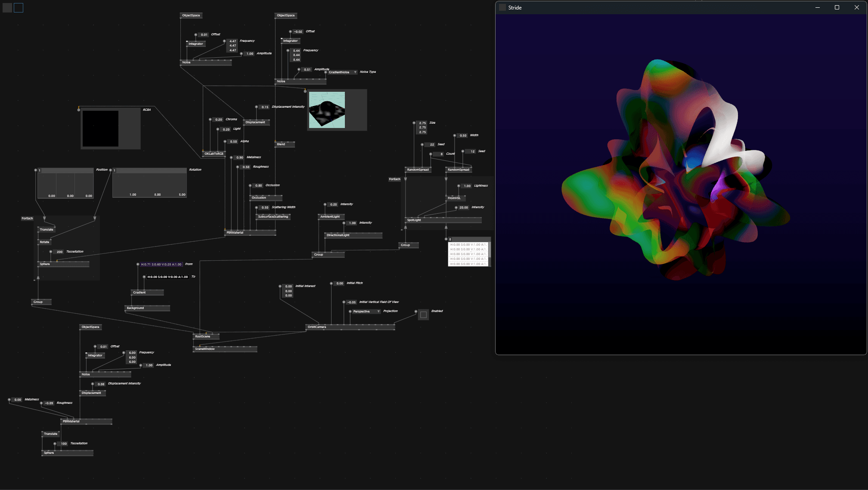The width and height of the screenshot is (868, 490).
Task: Open the GradientNoise noise type dropdown
Action: [343, 72]
